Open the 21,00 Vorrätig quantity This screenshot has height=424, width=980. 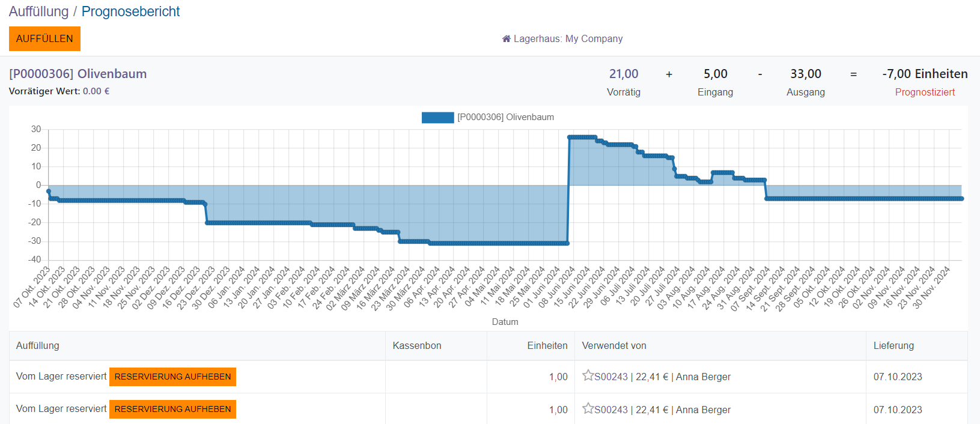click(x=624, y=74)
